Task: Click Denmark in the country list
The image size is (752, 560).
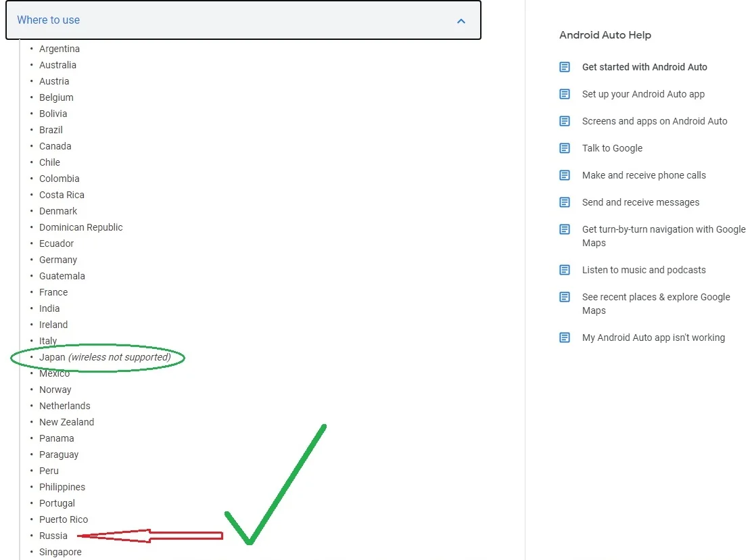Action: pyautogui.click(x=58, y=212)
